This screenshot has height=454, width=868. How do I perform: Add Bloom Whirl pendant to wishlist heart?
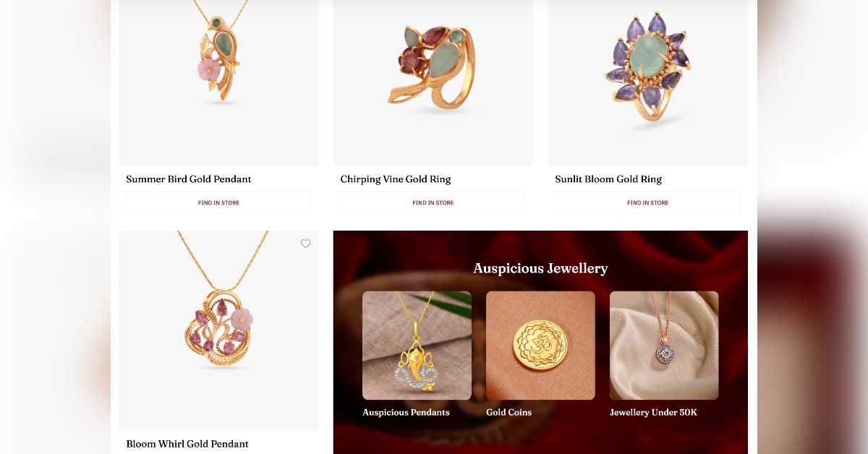[305, 244]
